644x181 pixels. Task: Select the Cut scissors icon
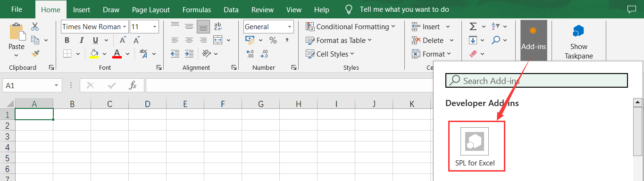point(35,27)
